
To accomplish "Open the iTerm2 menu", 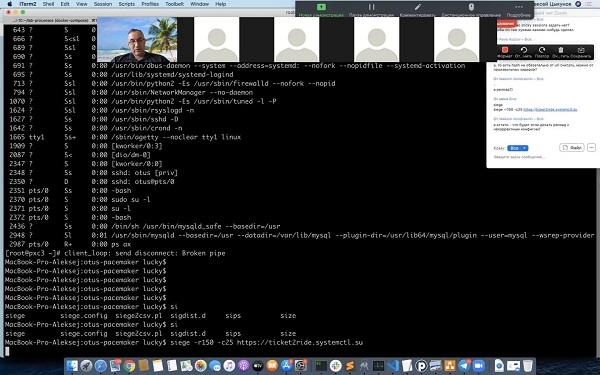I will point(28,4).
